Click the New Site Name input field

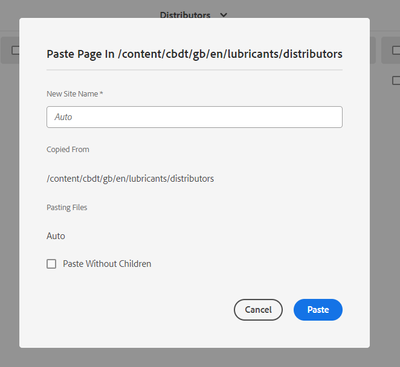pyautogui.click(x=194, y=117)
